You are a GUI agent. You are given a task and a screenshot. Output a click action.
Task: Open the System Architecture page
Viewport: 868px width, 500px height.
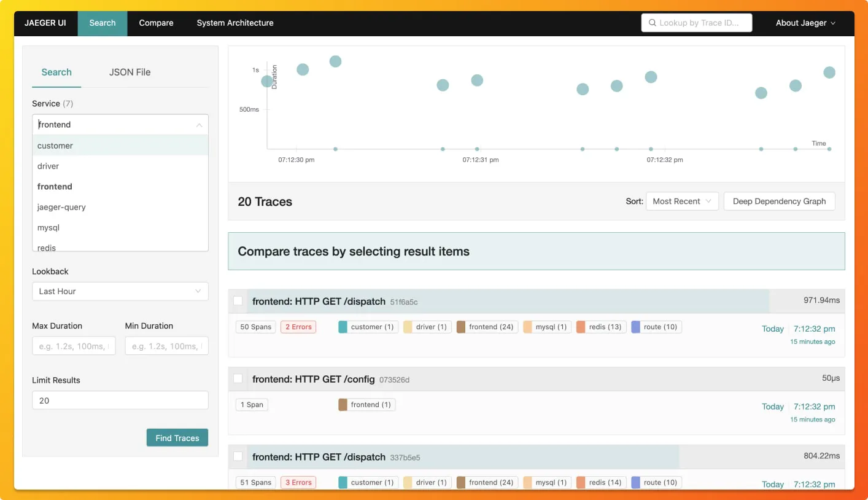(235, 23)
